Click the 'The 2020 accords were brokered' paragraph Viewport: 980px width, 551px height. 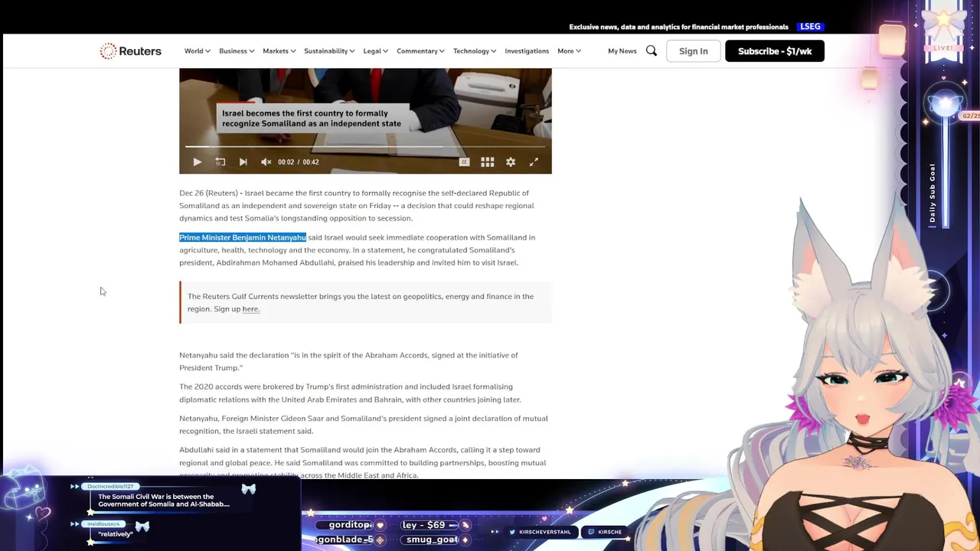click(x=350, y=393)
